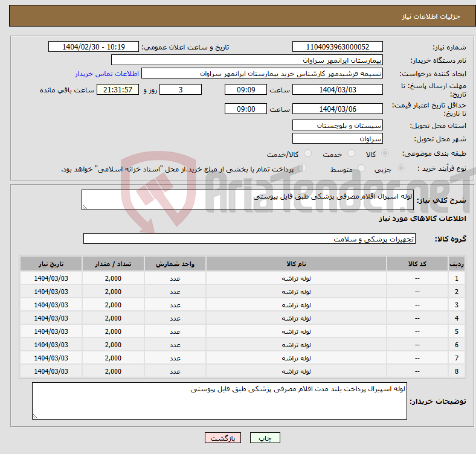Select the جزیی purchase type radio

click(400, 168)
